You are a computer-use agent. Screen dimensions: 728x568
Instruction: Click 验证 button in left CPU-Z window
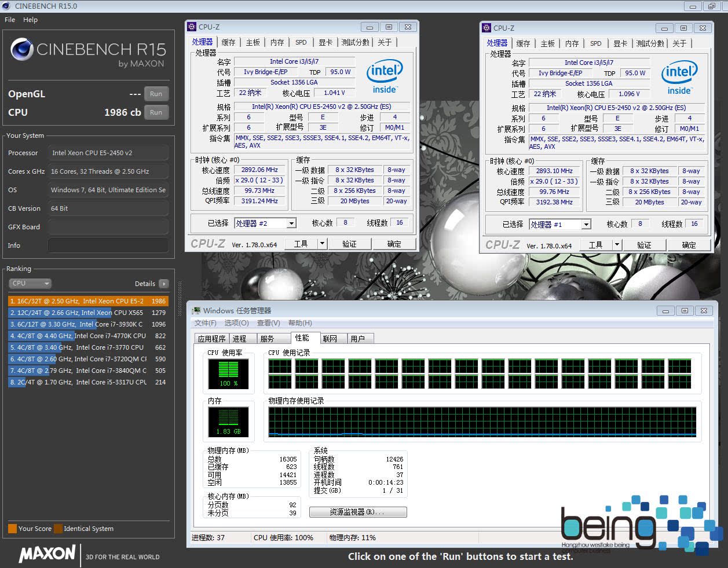pyautogui.click(x=349, y=244)
